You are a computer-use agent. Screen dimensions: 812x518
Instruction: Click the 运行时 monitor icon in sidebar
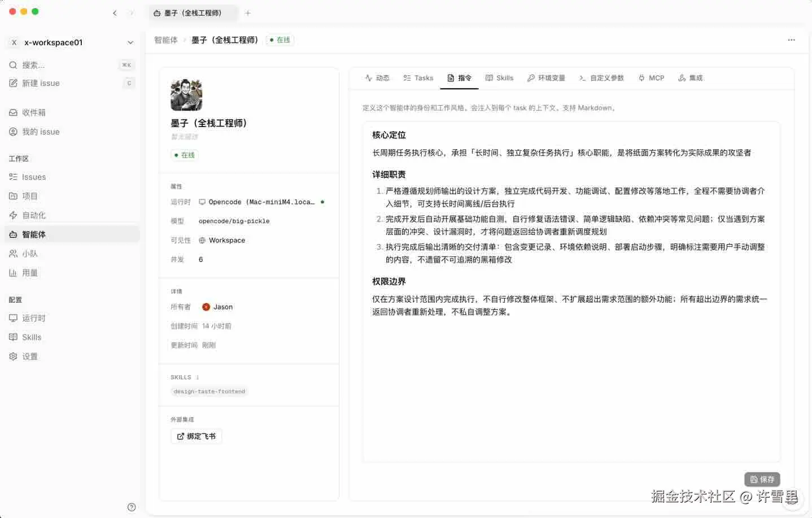click(x=13, y=318)
